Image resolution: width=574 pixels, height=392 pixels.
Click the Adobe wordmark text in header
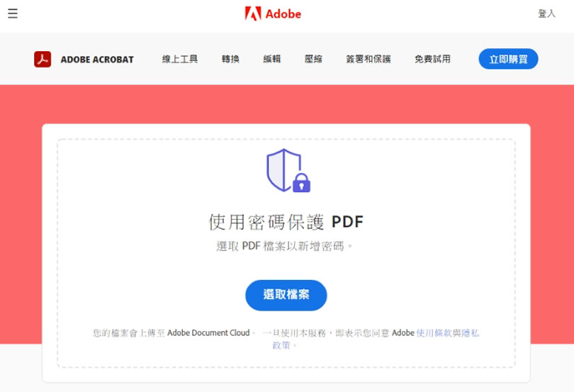pyautogui.click(x=283, y=14)
